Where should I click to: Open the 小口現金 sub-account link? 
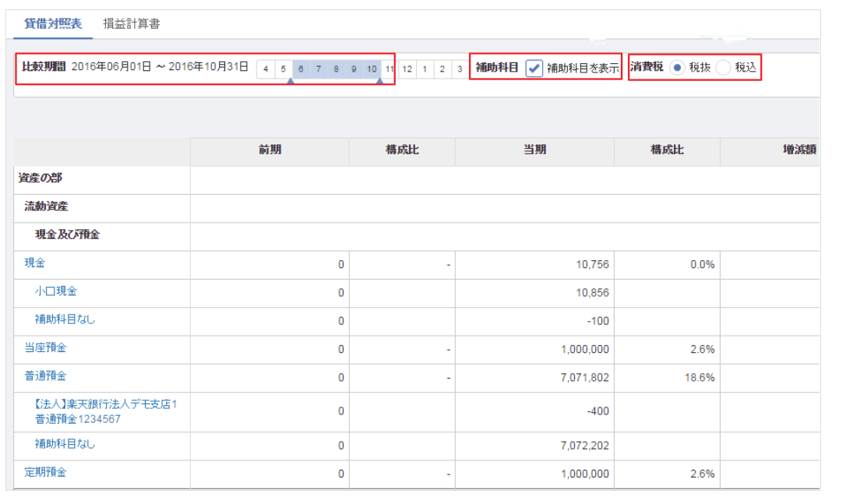56,291
